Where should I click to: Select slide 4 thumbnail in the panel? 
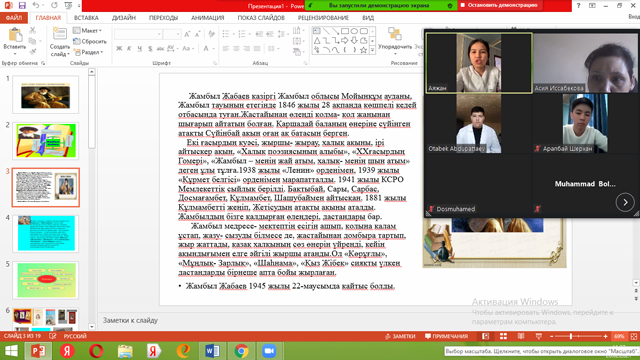tap(46, 233)
